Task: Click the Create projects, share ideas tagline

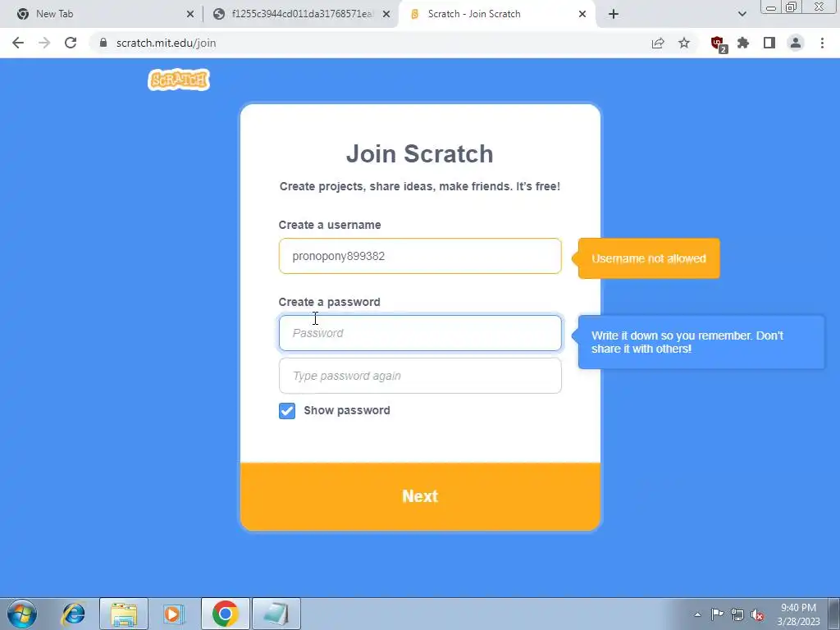Action: click(x=420, y=186)
